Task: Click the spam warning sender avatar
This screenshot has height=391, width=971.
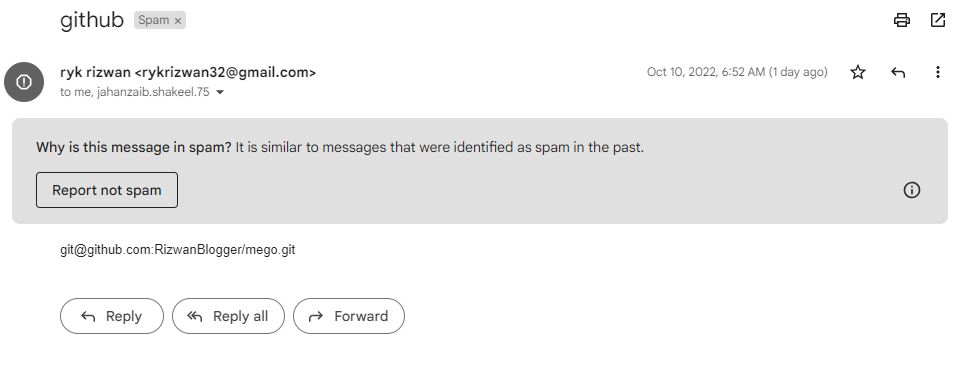Action: (x=24, y=82)
